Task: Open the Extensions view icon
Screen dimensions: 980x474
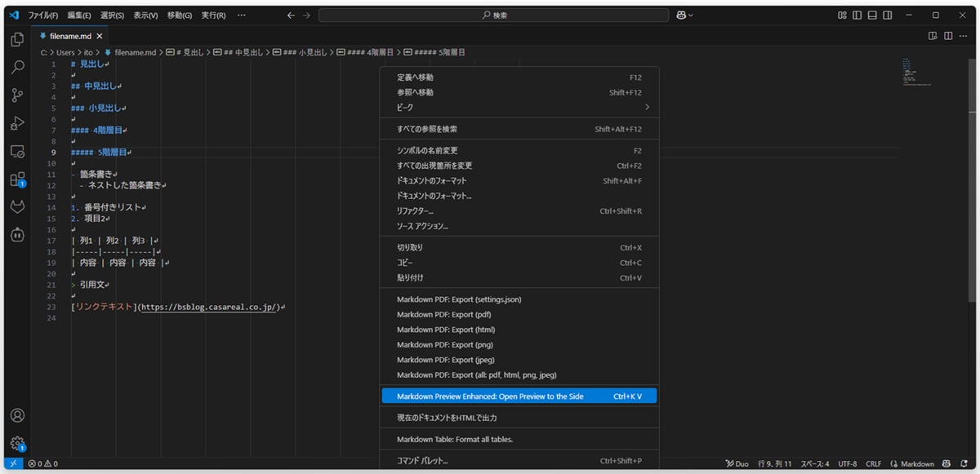Action: 17,179
